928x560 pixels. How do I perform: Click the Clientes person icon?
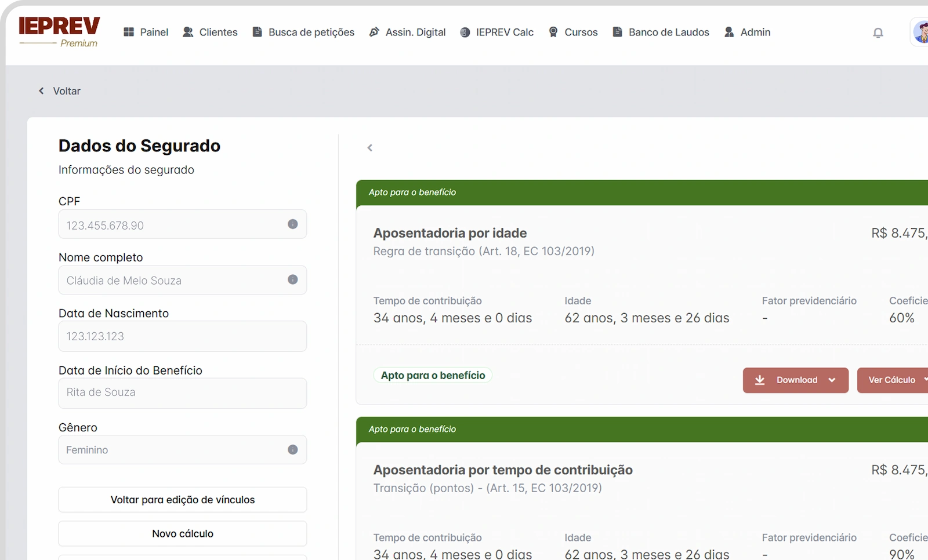click(188, 32)
